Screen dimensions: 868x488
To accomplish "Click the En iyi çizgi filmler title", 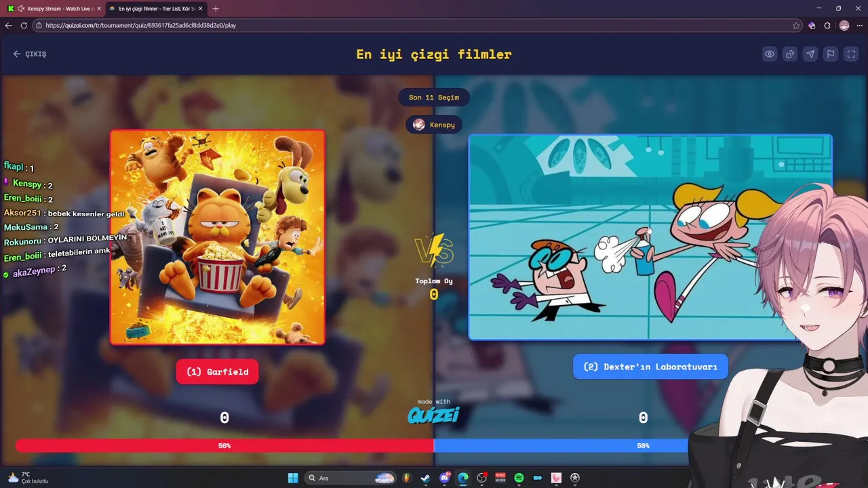I will click(x=434, y=54).
